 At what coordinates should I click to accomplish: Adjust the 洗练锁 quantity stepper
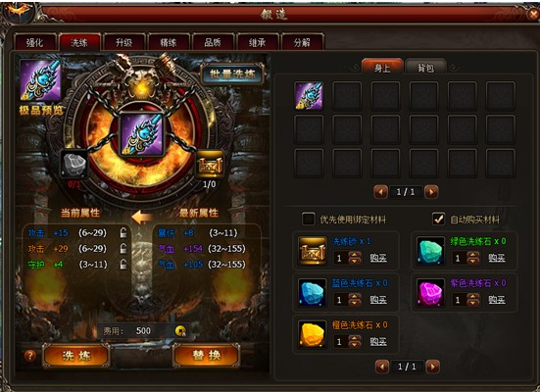(x=355, y=258)
